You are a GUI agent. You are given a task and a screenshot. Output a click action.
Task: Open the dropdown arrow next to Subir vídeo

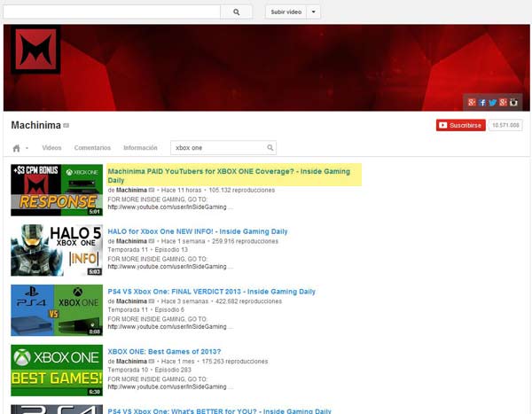[314, 12]
